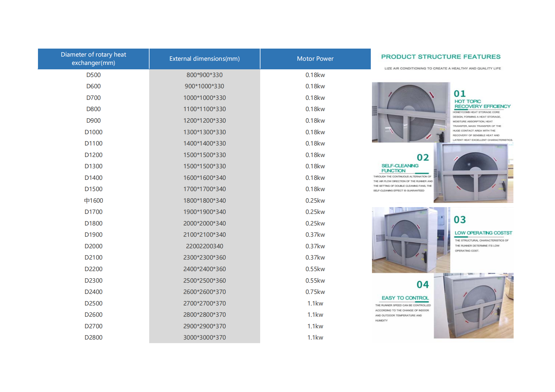Viewport: 555px width, 392px height.
Task: Select the SELF-CLEANING FUNCTION heading
Action: pos(400,168)
